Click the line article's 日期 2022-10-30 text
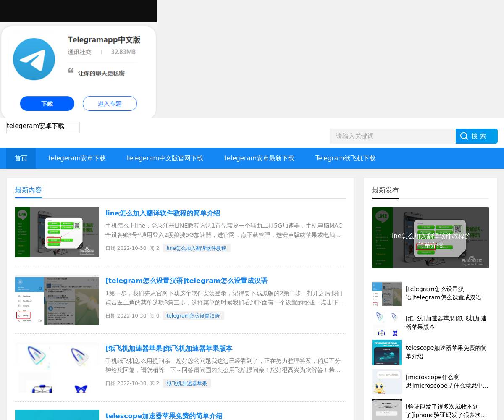504x420 pixels. tap(126, 248)
